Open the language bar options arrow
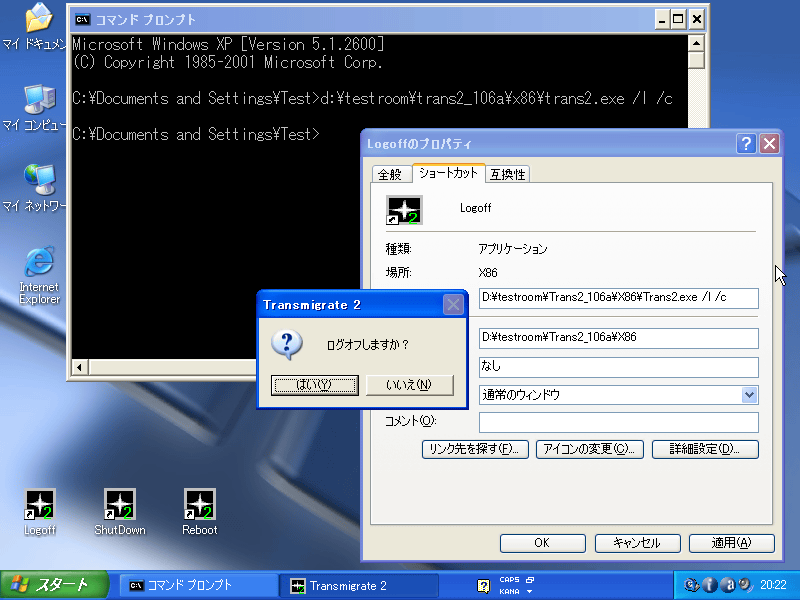The height and width of the screenshot is (600, 800). click(x=530, y=592)
